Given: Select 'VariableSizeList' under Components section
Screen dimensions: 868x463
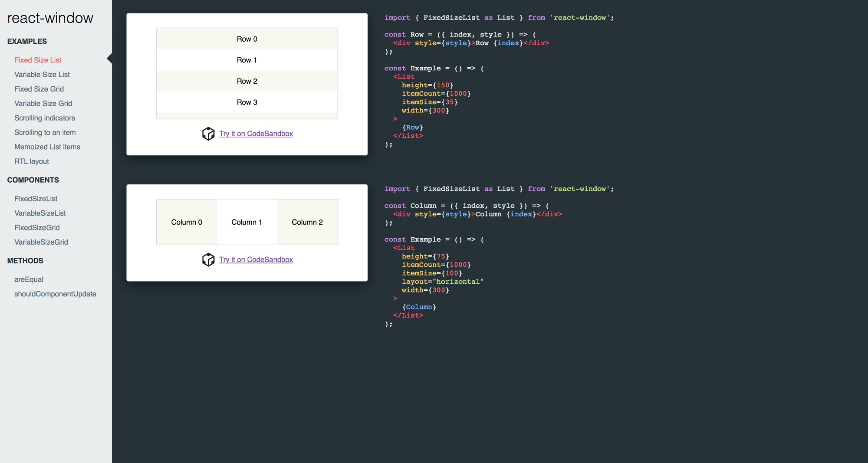Looking at the screenshot, I should point(40,213).
